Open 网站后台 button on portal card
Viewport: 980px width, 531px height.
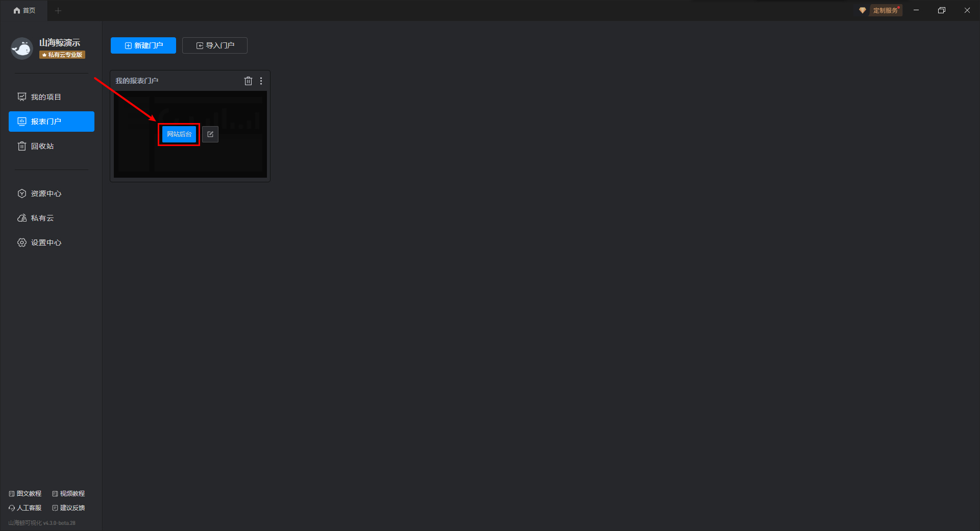coord(179,134)
